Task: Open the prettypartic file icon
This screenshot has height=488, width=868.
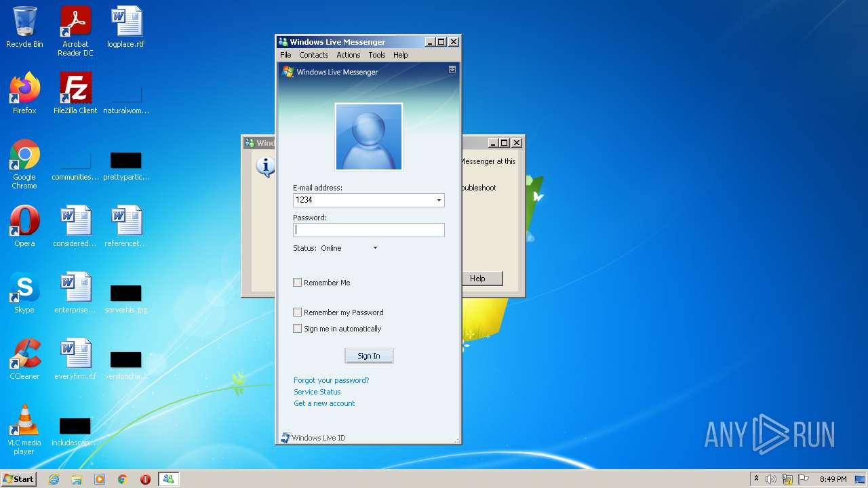Action: [x=126, y=165]
